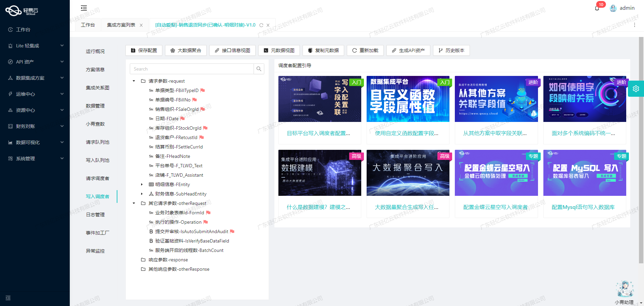Viewport: 644px width, 306px height.
Task: Collapse the 请求参数-request tree node
Action: tap(133, 81)
